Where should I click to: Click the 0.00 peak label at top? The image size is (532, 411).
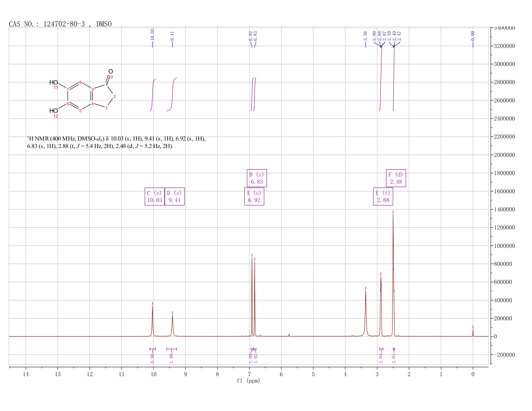click(x=473, y=36)
